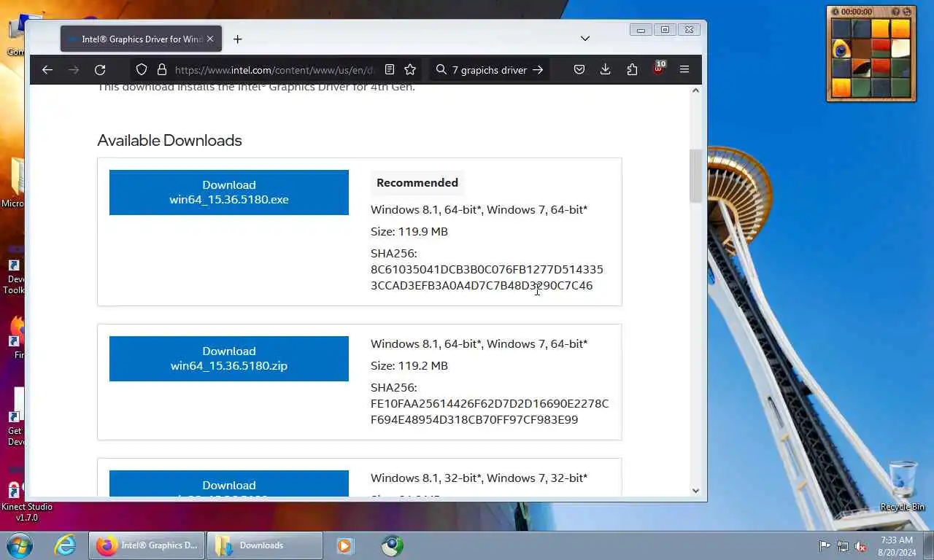View site security via padlock icon
Screen dimensions: 934x560
[x=161, y=70]
